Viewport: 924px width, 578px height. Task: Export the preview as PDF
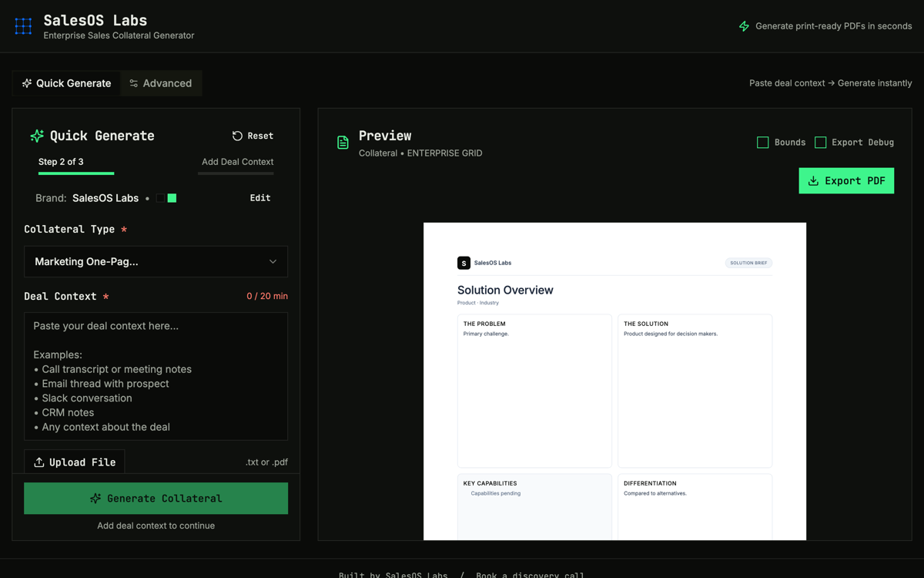846,180
